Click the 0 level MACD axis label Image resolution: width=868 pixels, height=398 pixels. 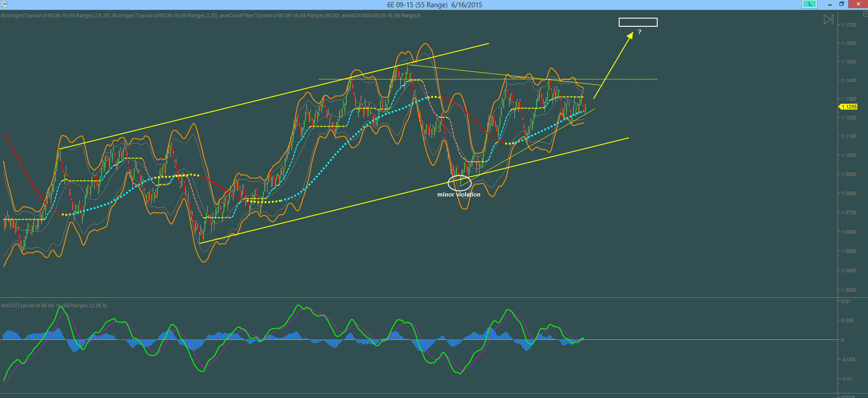843,340
